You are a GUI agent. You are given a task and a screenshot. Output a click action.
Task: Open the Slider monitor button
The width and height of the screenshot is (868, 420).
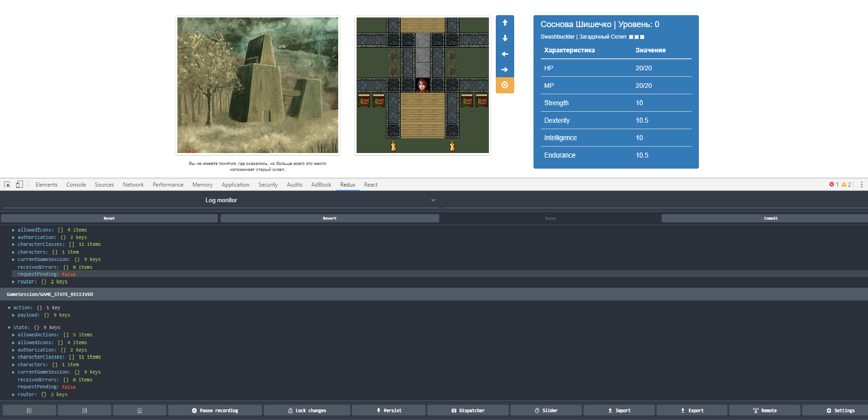tap(546, 410)
